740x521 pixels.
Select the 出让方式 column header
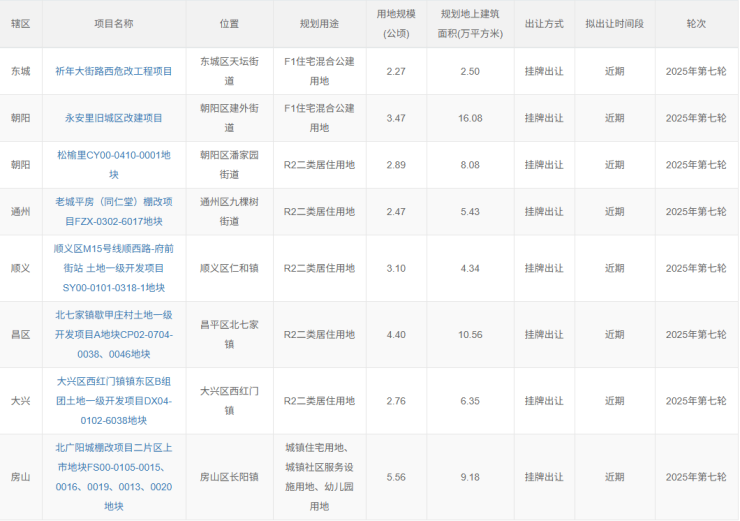(x=544, y=23)
